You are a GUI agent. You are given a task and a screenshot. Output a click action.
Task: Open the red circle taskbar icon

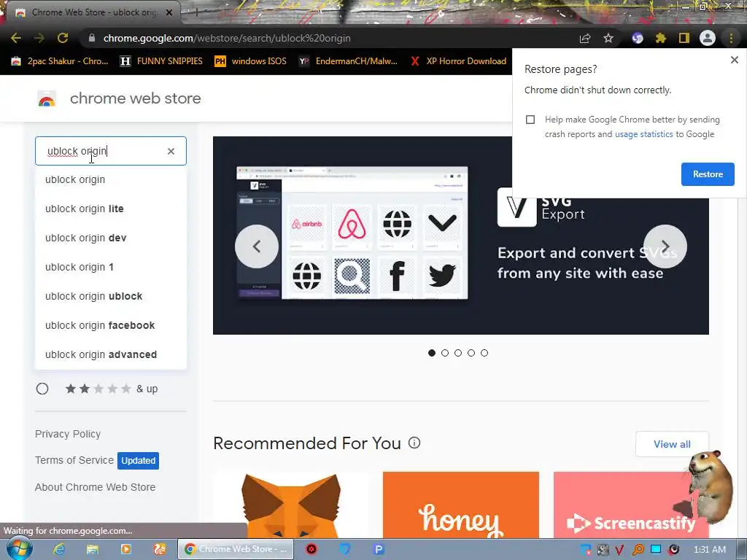coord(311,549)
